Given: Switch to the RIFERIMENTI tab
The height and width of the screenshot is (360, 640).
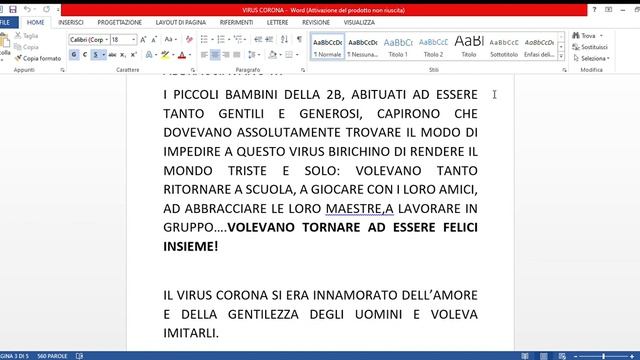Looking at the screenshot, I should pyautogui.click(x=236, y=22).
